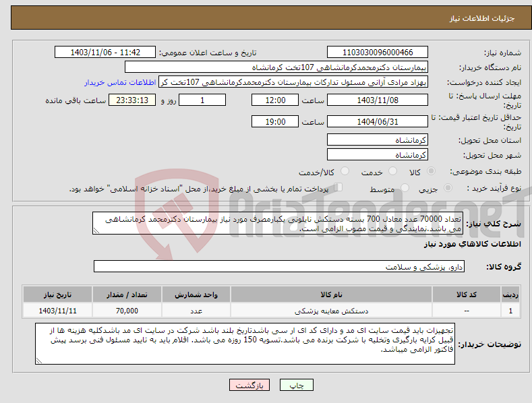The height and width of the screenshot is (403, 532).
Task: Click the row number cell 1
Action: pos(510,311)
